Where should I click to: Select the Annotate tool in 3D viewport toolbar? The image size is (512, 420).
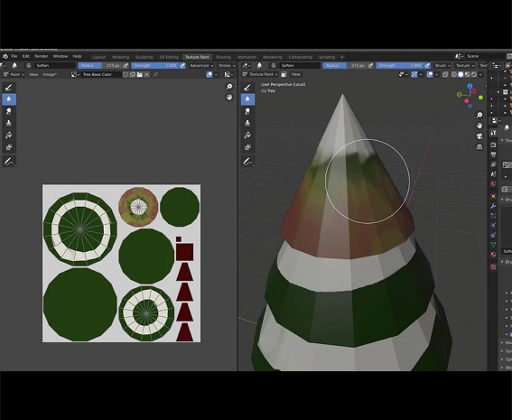pos(247,162)
